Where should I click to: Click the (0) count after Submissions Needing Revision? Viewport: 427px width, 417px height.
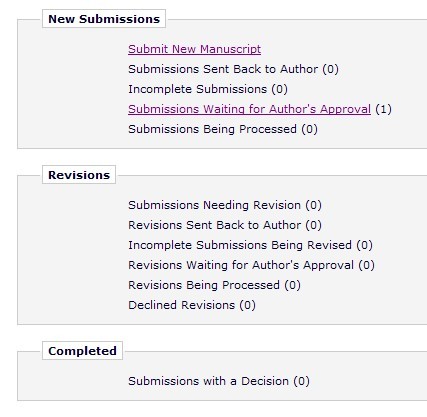pyautogui.click(x=314, y=205)
